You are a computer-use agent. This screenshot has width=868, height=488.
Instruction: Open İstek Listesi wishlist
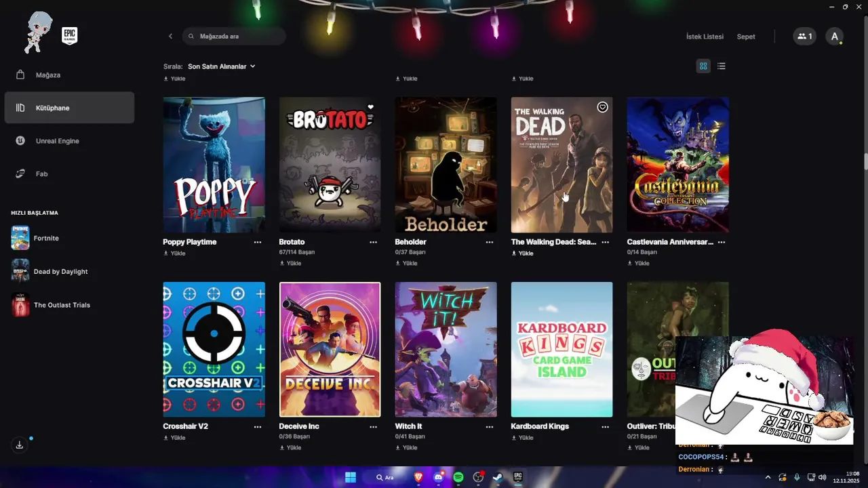(705, 37)
